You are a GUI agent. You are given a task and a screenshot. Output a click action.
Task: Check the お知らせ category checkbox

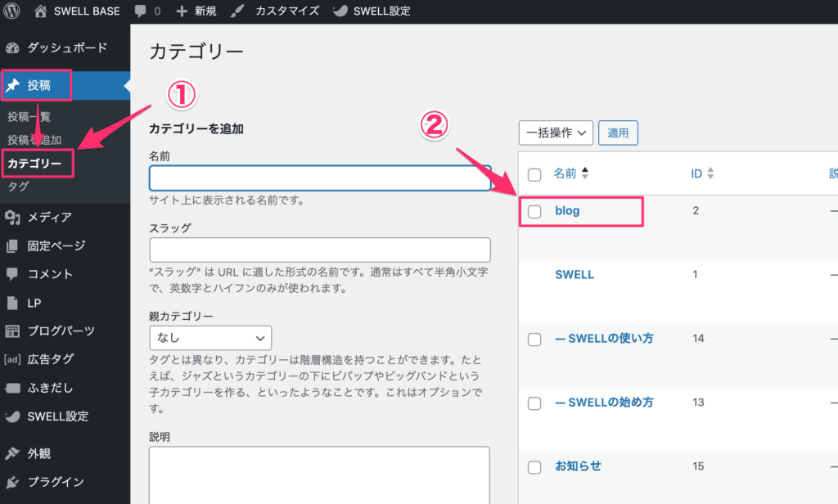pyautogui.click(x=534, y=466)
